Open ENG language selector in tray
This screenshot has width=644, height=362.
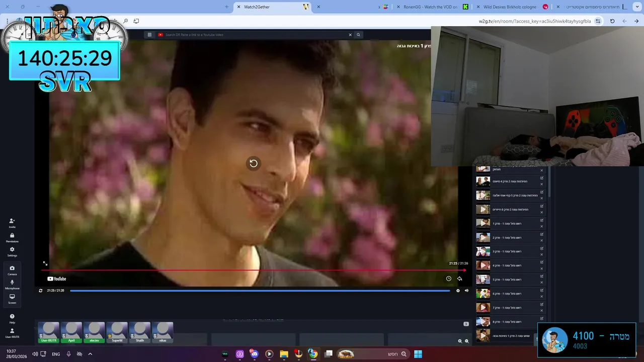pyautogui.click(x=56, y=354)
